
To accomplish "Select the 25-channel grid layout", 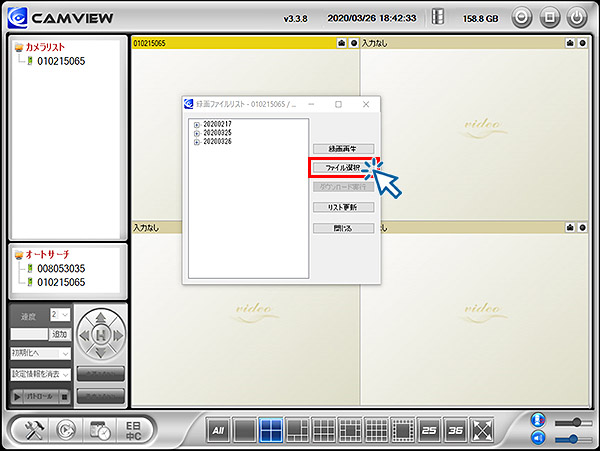I will tap(429, 431).
